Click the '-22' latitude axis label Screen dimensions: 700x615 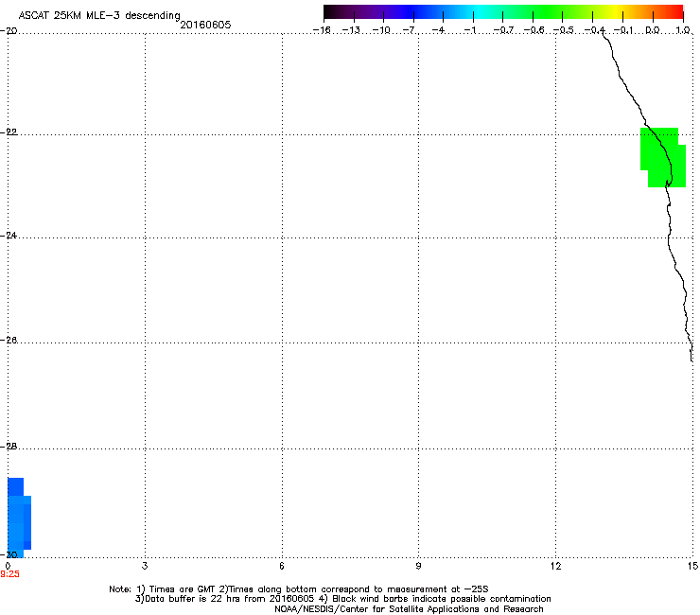9,132
